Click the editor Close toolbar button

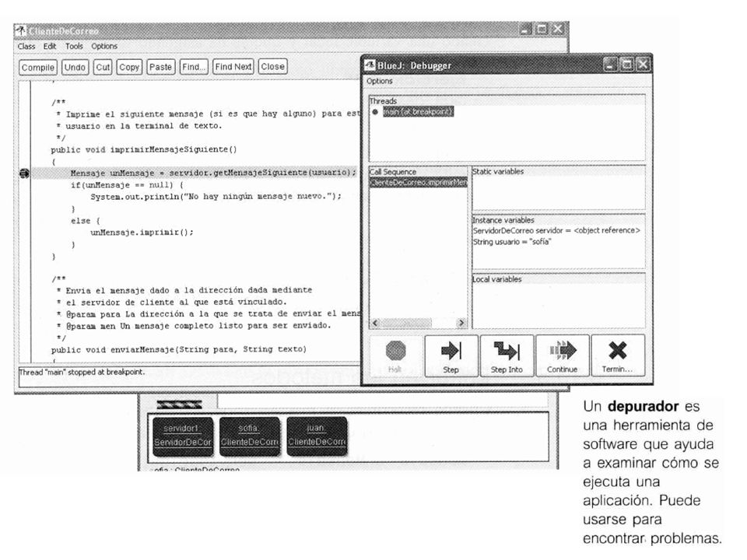[x=272, y=67]
